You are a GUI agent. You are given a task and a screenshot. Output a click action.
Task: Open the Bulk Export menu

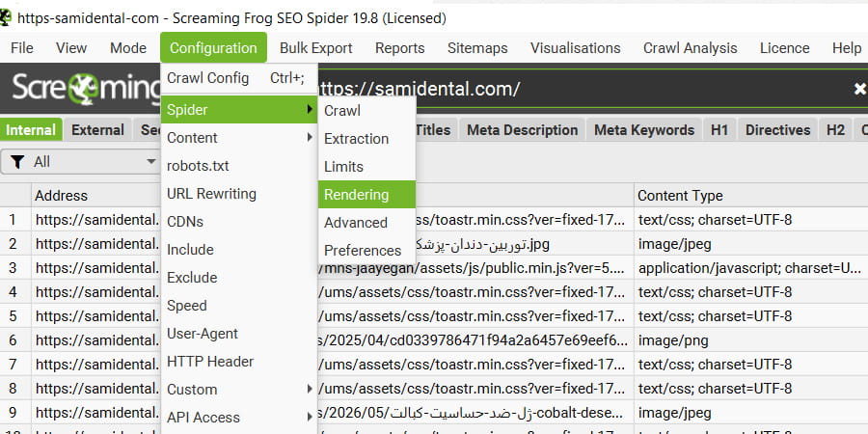(315, 48)
